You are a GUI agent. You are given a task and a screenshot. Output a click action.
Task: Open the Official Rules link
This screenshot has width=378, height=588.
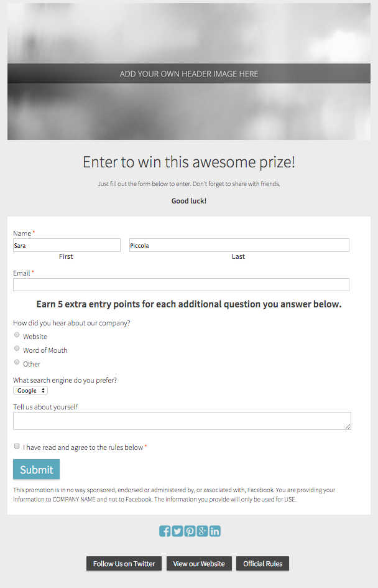(x=262, y=564)
